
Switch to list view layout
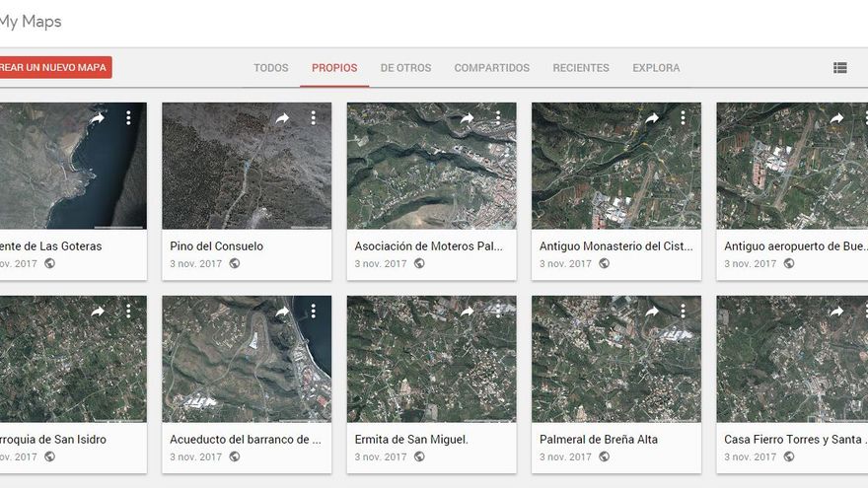(839, 68)
